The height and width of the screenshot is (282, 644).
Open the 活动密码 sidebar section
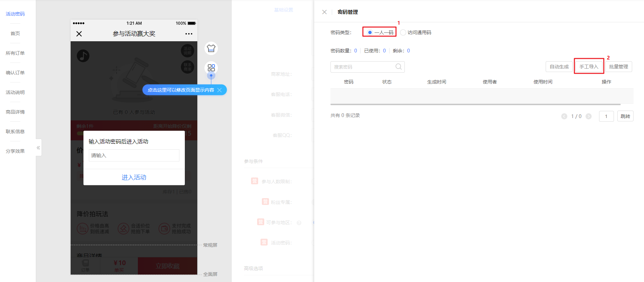(x=15, y=14)
